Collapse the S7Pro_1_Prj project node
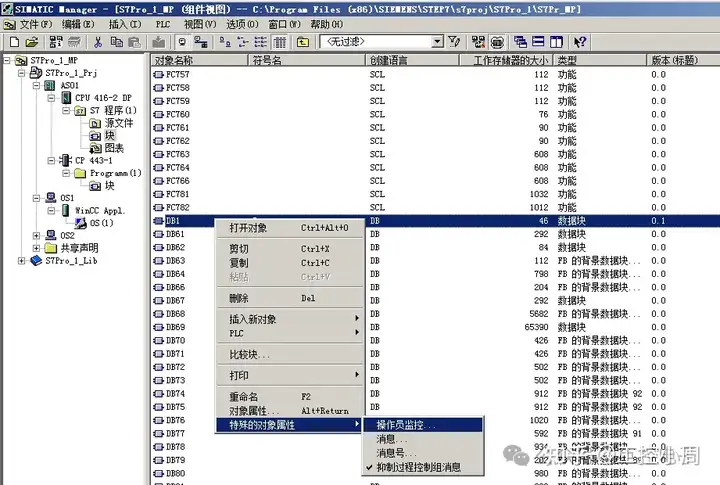Screen dimensions: 720x485 click(x=22, y=73)
